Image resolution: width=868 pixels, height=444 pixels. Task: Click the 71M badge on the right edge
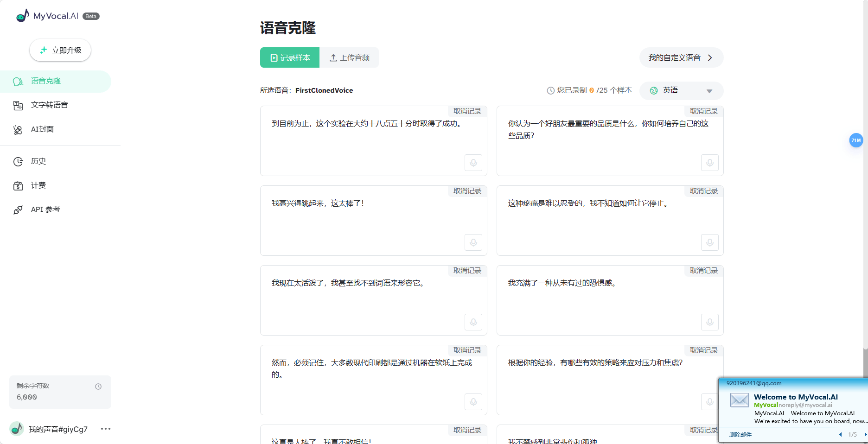[856, 140]
